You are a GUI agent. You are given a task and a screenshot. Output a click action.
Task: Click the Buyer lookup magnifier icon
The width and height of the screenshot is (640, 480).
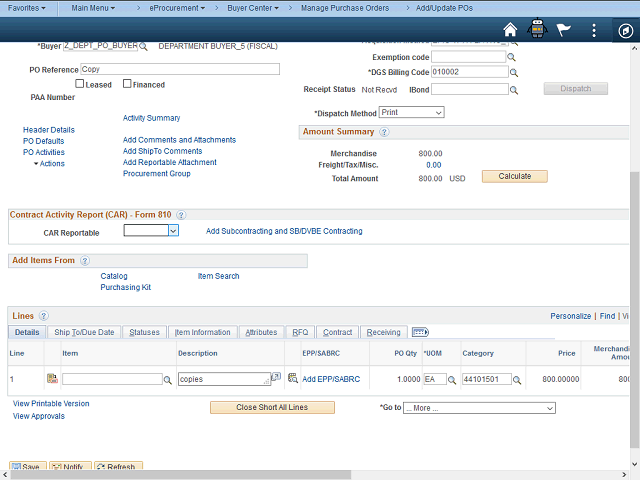pos(144,46)
